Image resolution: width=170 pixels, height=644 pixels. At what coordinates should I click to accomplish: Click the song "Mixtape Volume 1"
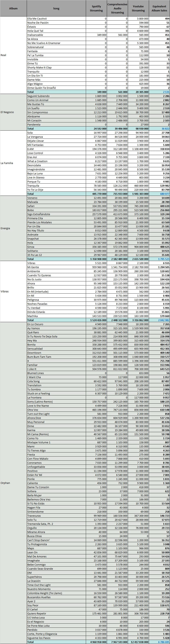coord(39,442)
